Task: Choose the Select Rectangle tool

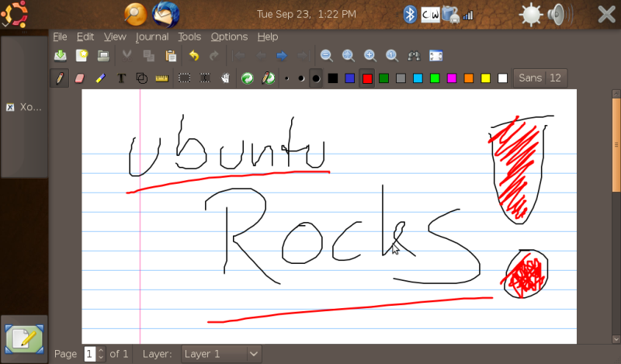Action: tap(184, 78)
